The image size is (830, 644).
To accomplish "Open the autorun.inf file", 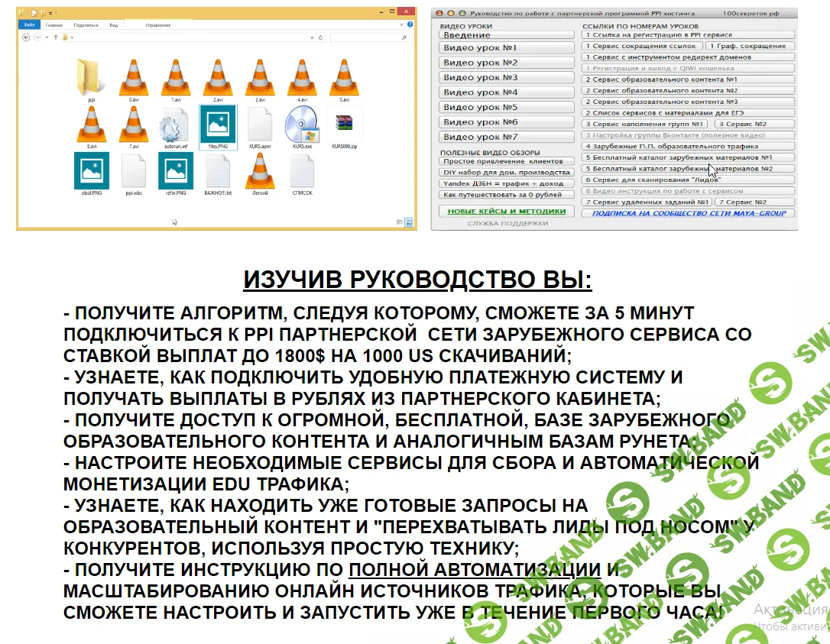I will point(174,126).
